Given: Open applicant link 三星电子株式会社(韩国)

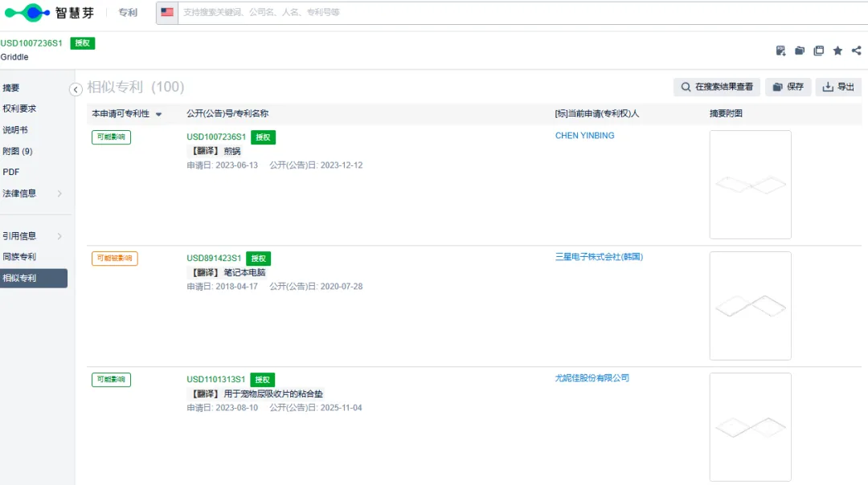Looking at the screenshot, I should [x=599, y=257].
